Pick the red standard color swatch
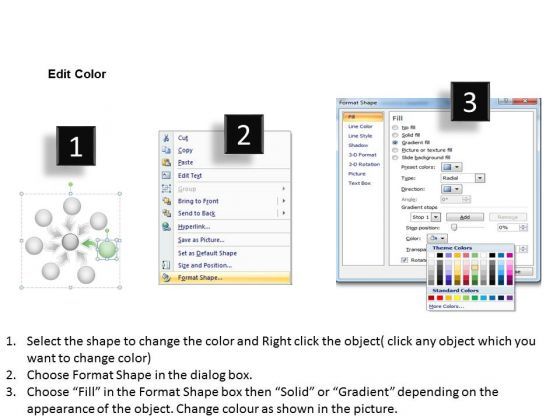 [440, 298]
